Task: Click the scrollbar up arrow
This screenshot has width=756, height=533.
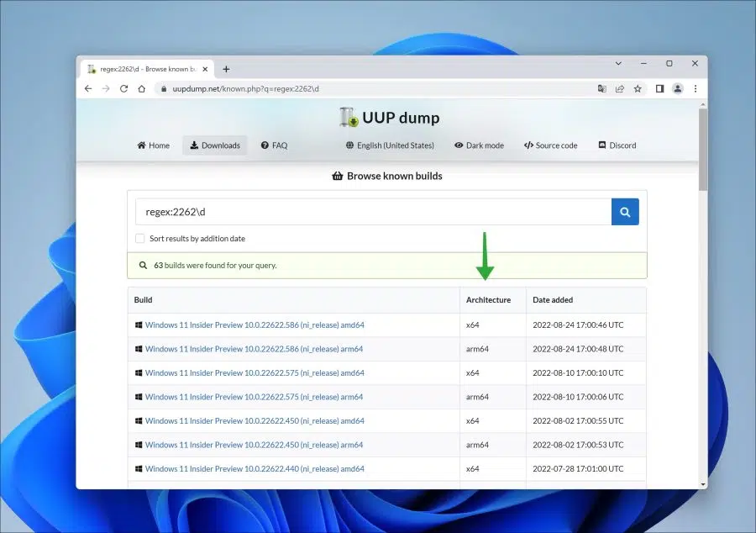Action: (703, 104)
